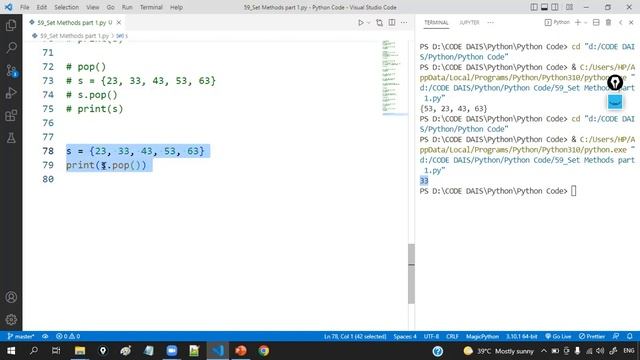Click the editor vertical scrollbar thumb

pyautogui.click(x=411, y=274)
